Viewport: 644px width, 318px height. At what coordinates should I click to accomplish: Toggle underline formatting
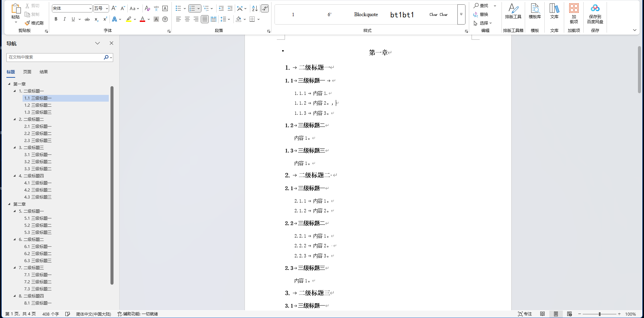pos(73,19)
